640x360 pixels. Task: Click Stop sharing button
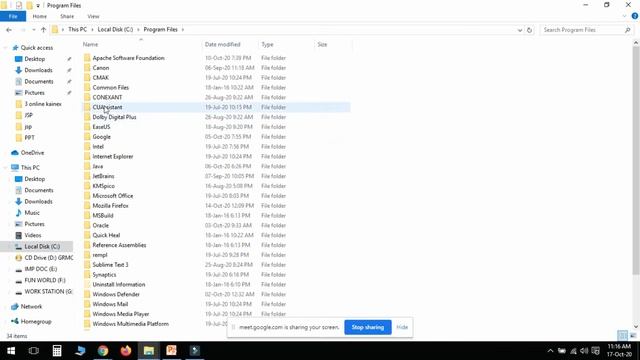click(368, 327)
